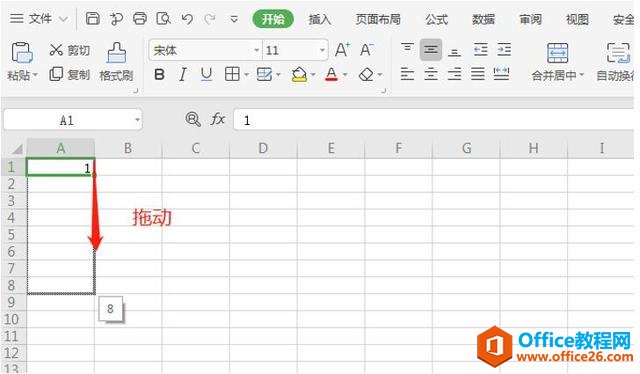Expand font color dropdown arrow
Viewport: 640px width, 374px height.
(345, 75)
